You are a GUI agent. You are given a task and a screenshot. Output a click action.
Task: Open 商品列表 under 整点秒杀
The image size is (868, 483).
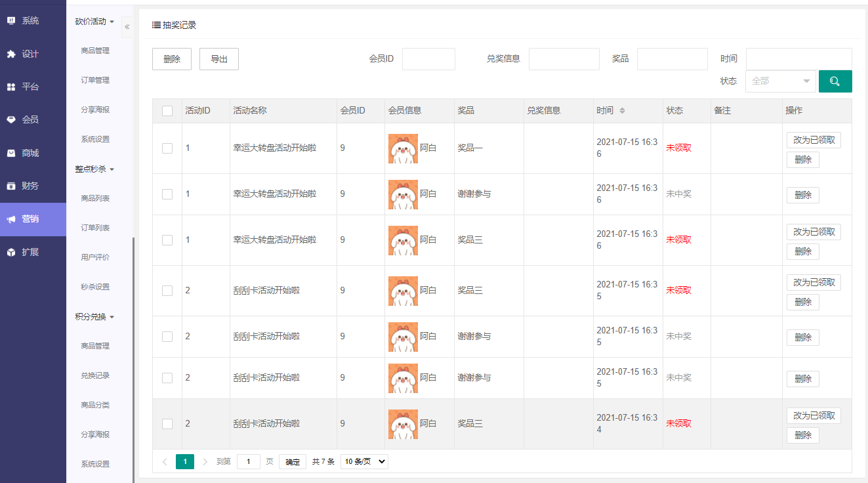click(95, 198)
